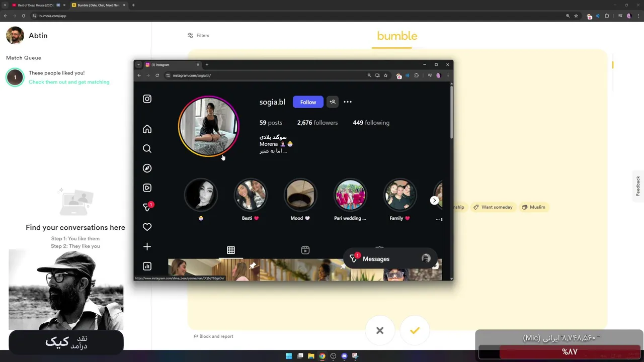Screen dimensions: 644x362
Task: Open new tab in Bumble window
Action: click(x=133, y=5)
